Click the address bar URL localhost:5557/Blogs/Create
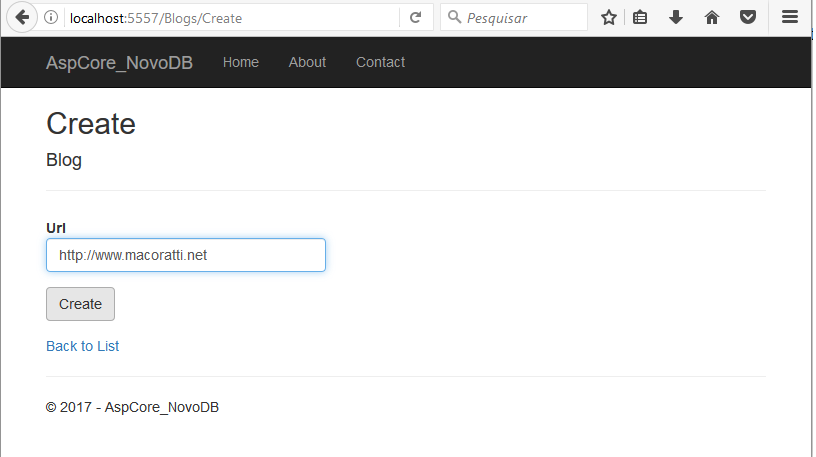Image resolution: width=816 pixels, height=457 pixels. (156, 18)
